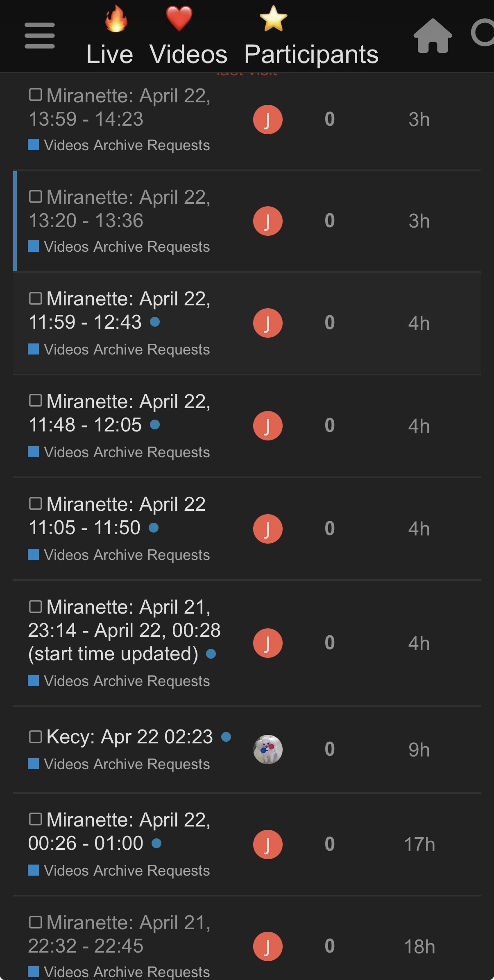The image size is (494, 980).
Task: Open topic Miranette April 22, 11:59 - 12:43
Action: click(119, 310)
